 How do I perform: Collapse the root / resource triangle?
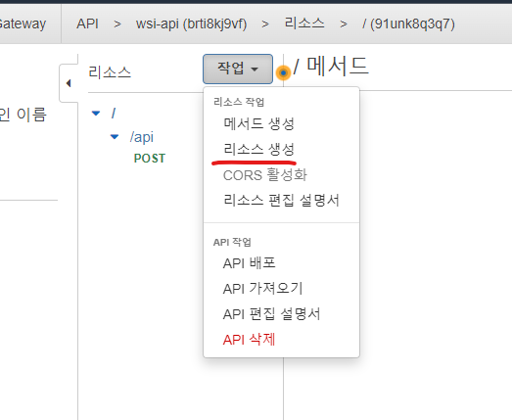click(96, 114)
